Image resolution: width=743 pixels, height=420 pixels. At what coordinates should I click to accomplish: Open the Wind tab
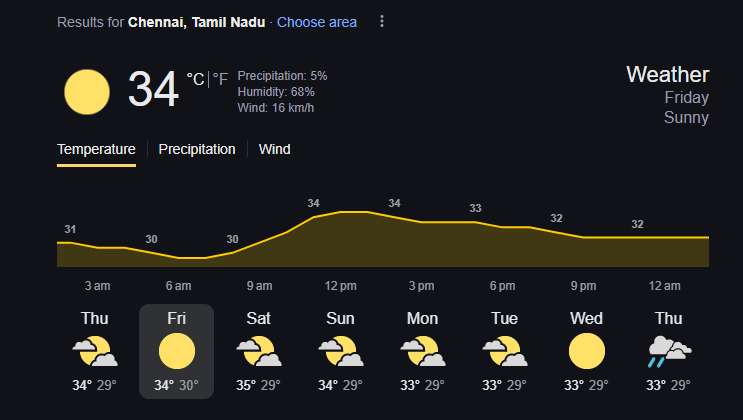click(274, 149)
